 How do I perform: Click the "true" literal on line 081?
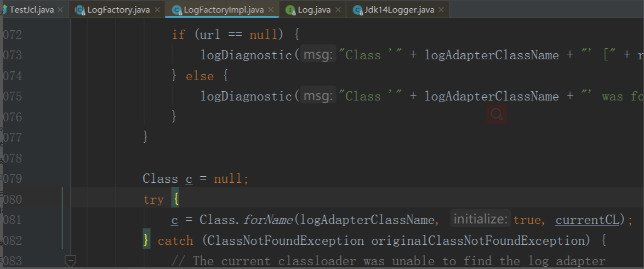[x=527, y=220]
